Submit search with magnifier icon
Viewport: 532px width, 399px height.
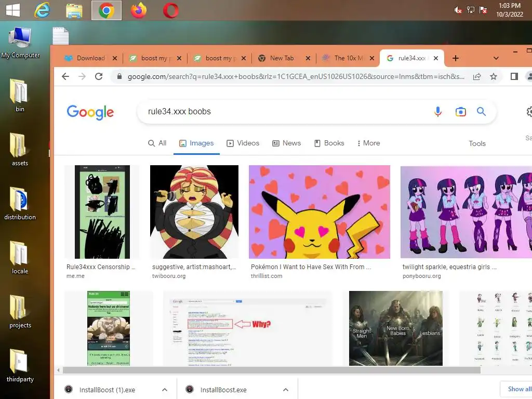tap(481, 112)
